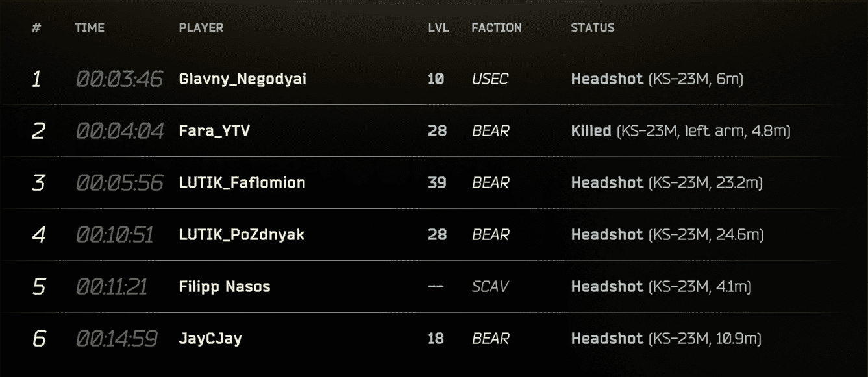Click the FACTION column header

pyautogui.click(x=497, y=28)
